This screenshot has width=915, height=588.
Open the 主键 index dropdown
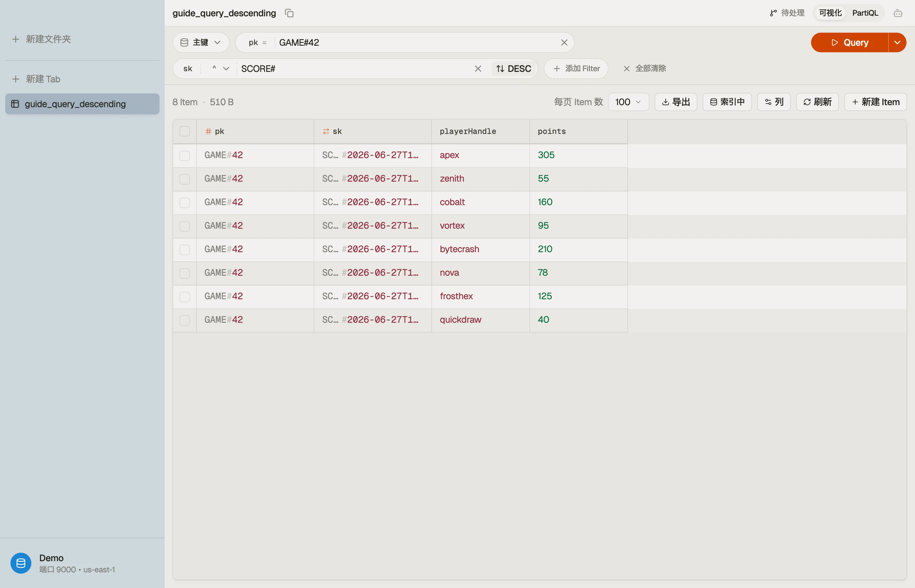click(201, 42)
